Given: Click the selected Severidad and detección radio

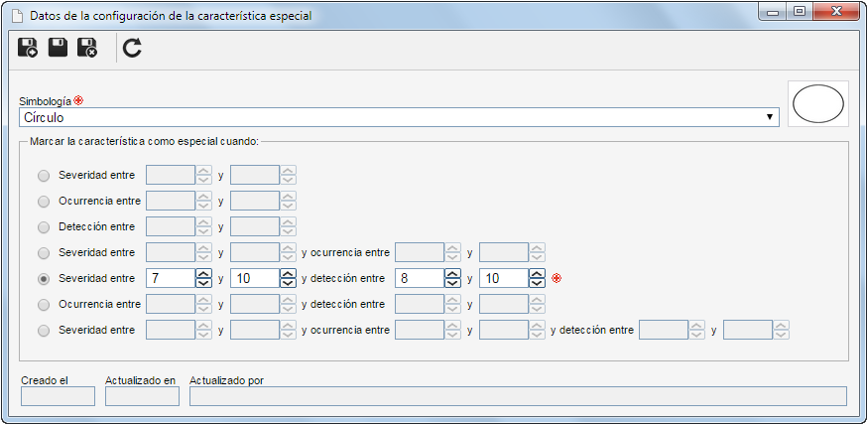Looking at the screenshot, I should pyautogui.click(x=44, y=279).
